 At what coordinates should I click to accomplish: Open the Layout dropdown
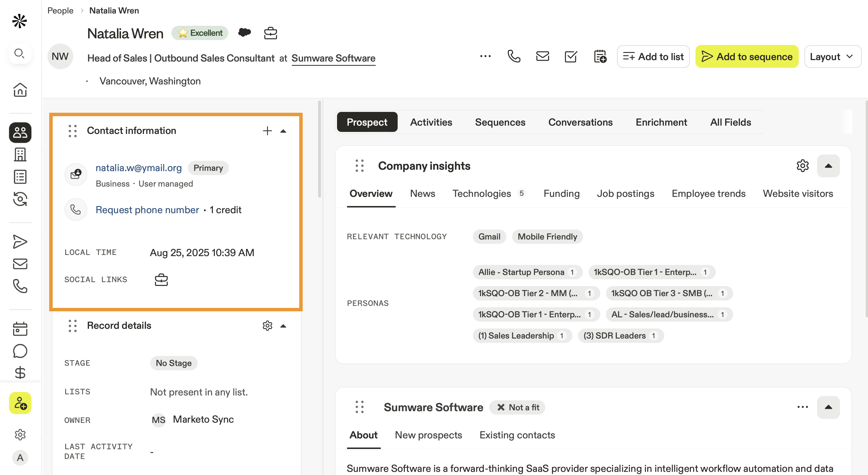coord(832,57)
